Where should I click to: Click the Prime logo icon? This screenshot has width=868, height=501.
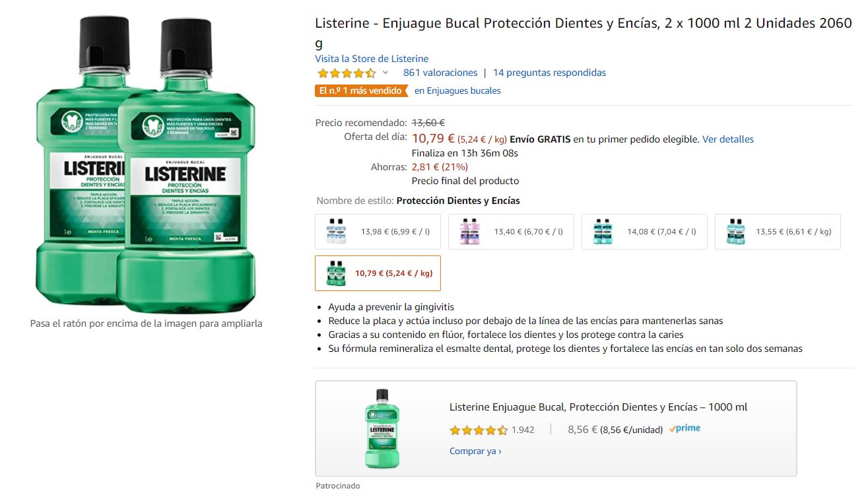684,428
